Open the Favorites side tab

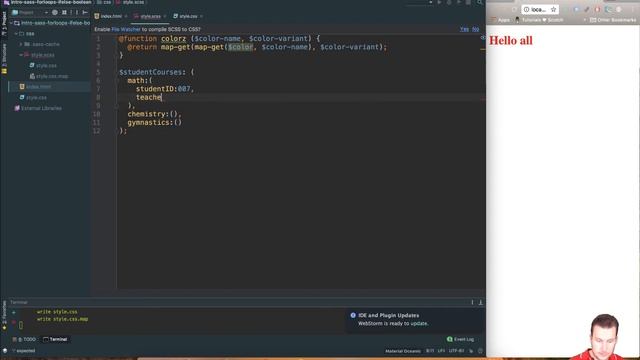pos(4,315)
